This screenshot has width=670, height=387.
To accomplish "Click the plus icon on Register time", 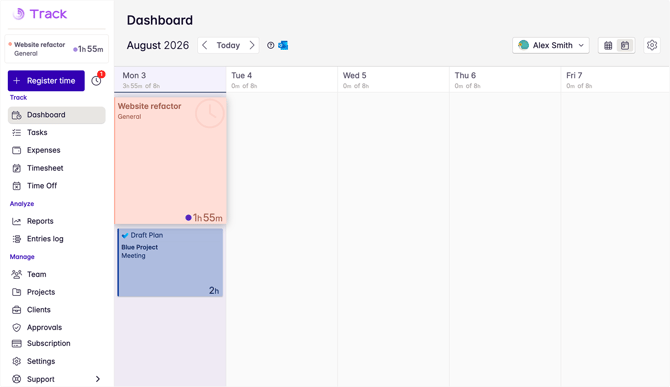I will [17, 81].
